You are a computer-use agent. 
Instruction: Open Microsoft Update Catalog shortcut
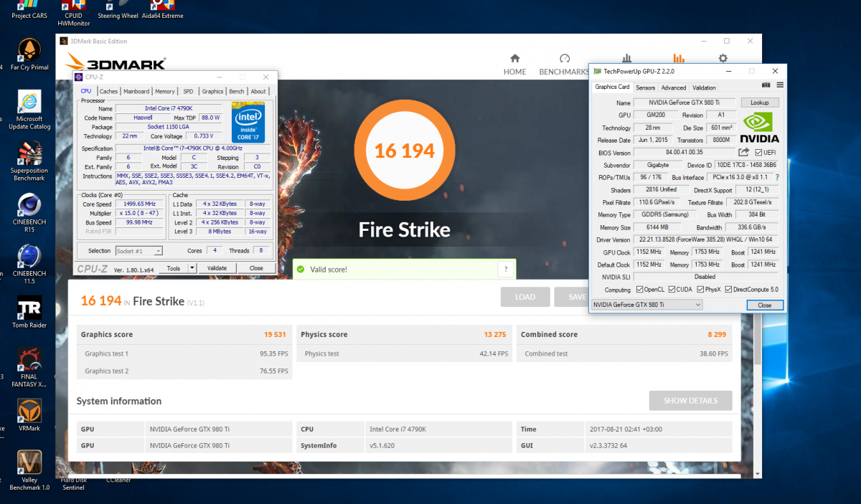tap(29, 110)
